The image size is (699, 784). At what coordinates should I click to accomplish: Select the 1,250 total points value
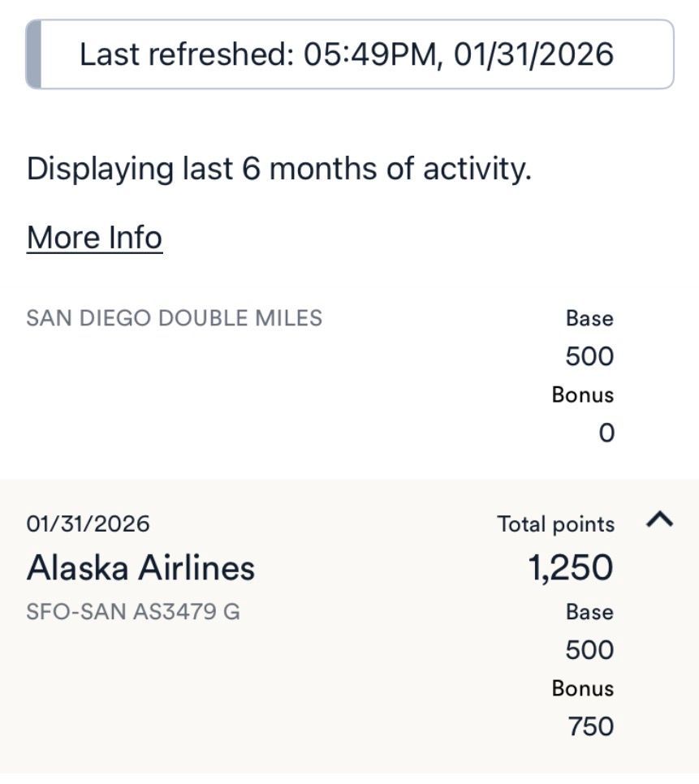tap(571, 568)
